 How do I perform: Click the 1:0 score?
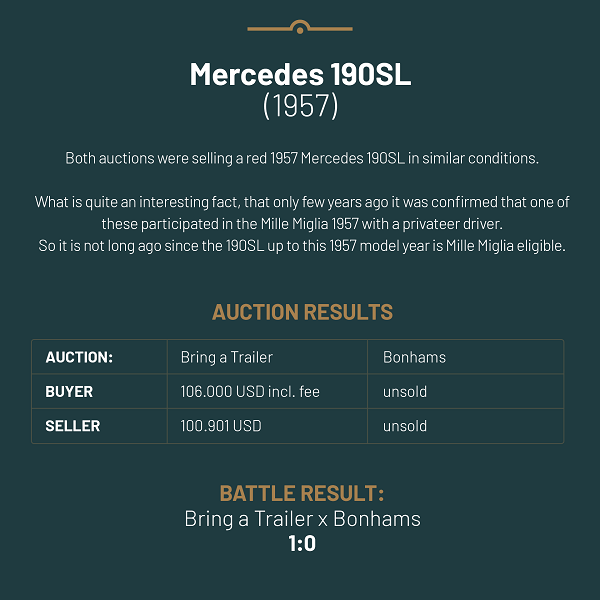(x=302, y=543)
